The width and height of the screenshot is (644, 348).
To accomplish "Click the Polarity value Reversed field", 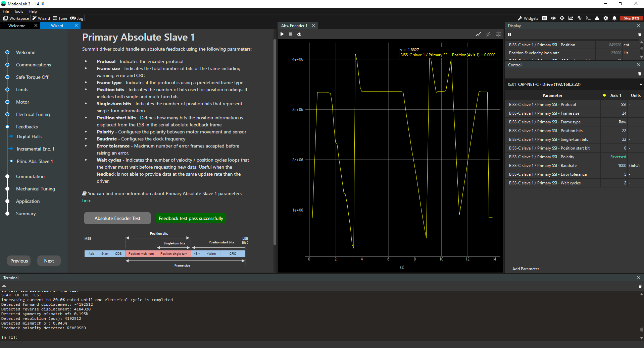I will click(x=618, y=157).
